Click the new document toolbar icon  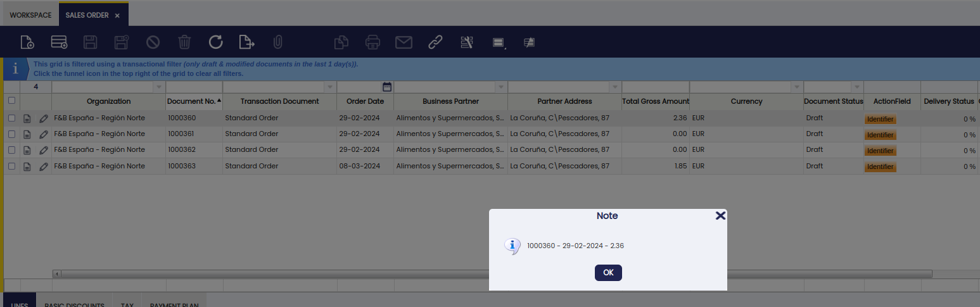point(27,42)
